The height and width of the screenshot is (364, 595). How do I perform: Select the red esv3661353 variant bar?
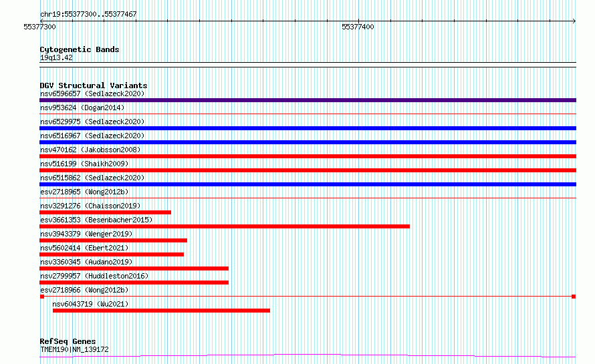coord(225,226)
